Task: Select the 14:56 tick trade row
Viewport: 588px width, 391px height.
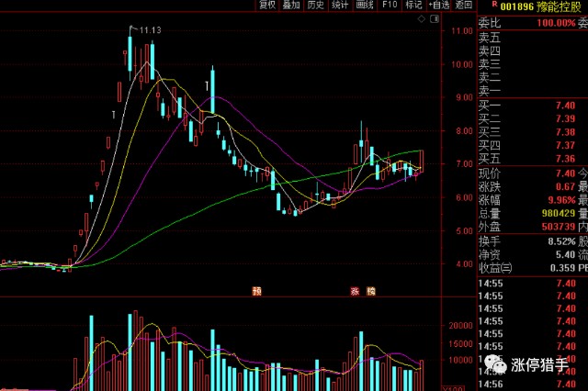Action: (x=533, y=385)
